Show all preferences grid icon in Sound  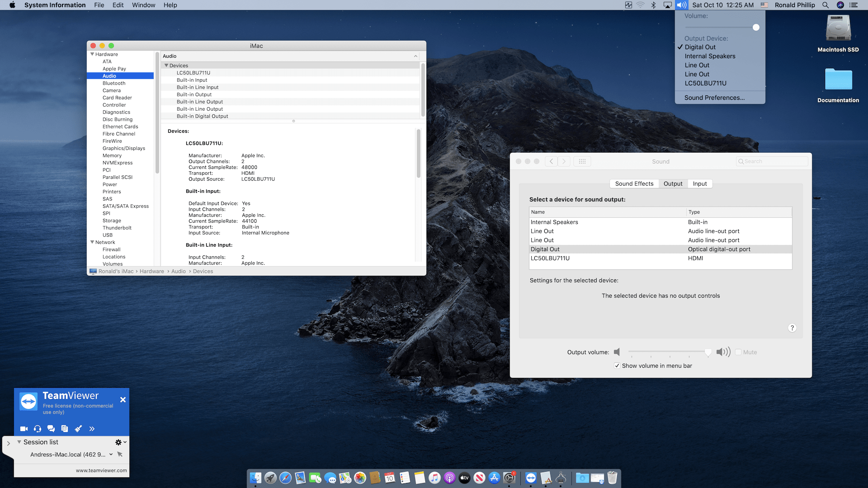tap(582, 161)
